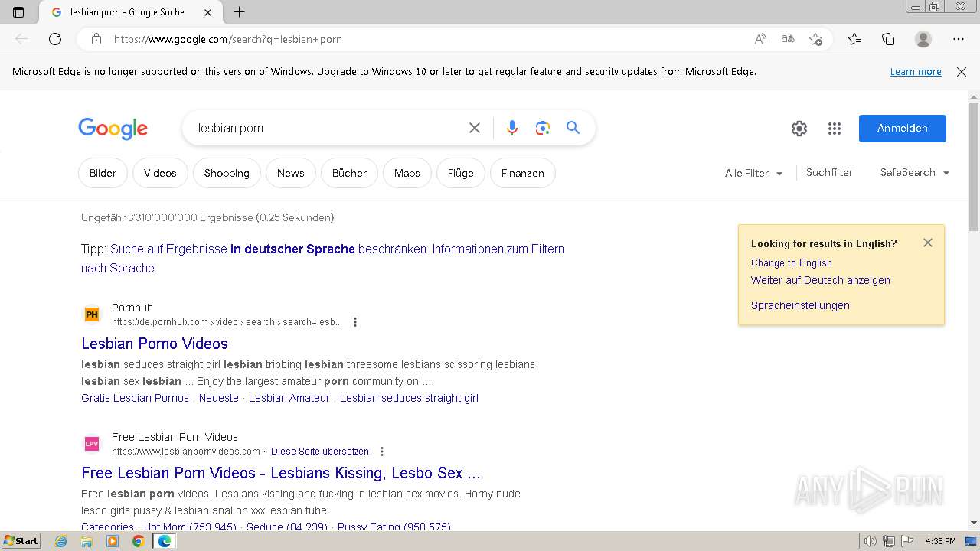Viewport: 980px width, 551px height.
Task: Open the Suchfilter option
Action: (x=829, y=172)
